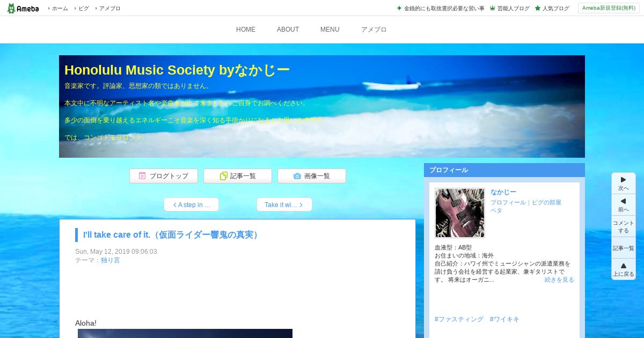Click header line 'では、コンゴトモヨロシク.'

[x=104, y=137]
